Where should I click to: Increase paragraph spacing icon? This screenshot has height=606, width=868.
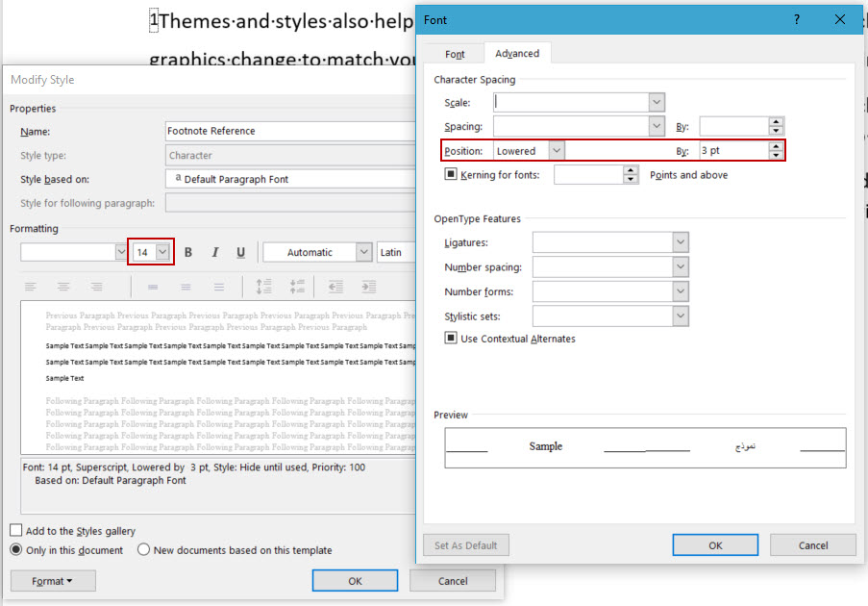pyautogui.click(x=264, y=287)
